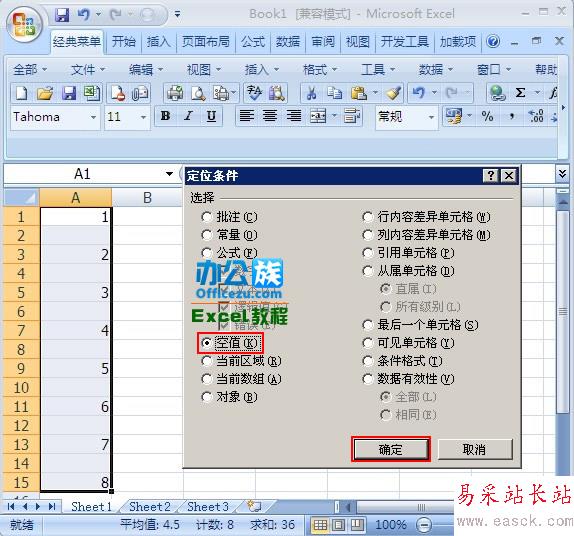Viewport: 574px width, 536px height.
Task: Click vertical scrollbar thumb
Action: coord(563,311)
